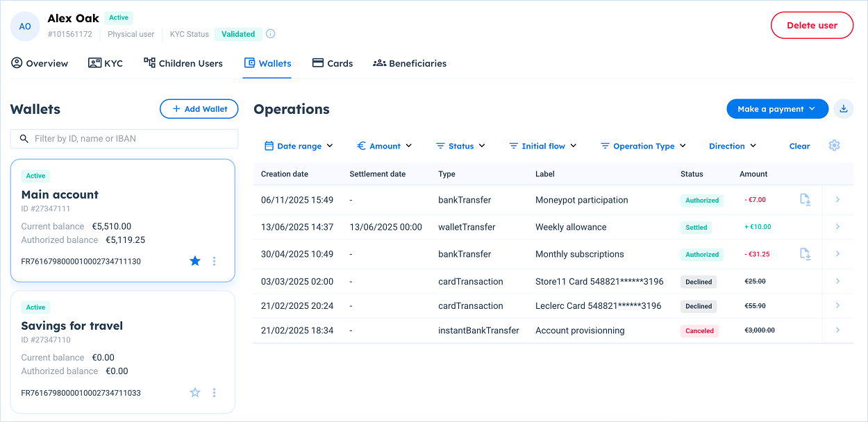Open three-dot menu for Main account wallet
Viewport: 868px width, 422px height.
214,261
